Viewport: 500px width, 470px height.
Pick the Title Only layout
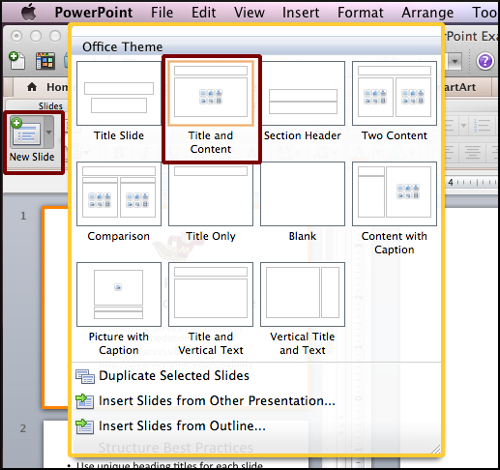pos(211,194)
